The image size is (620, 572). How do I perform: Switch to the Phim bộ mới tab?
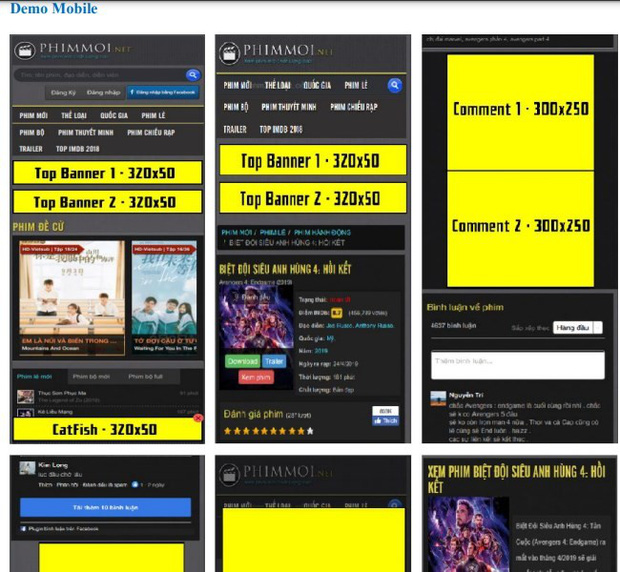(90, 377)
